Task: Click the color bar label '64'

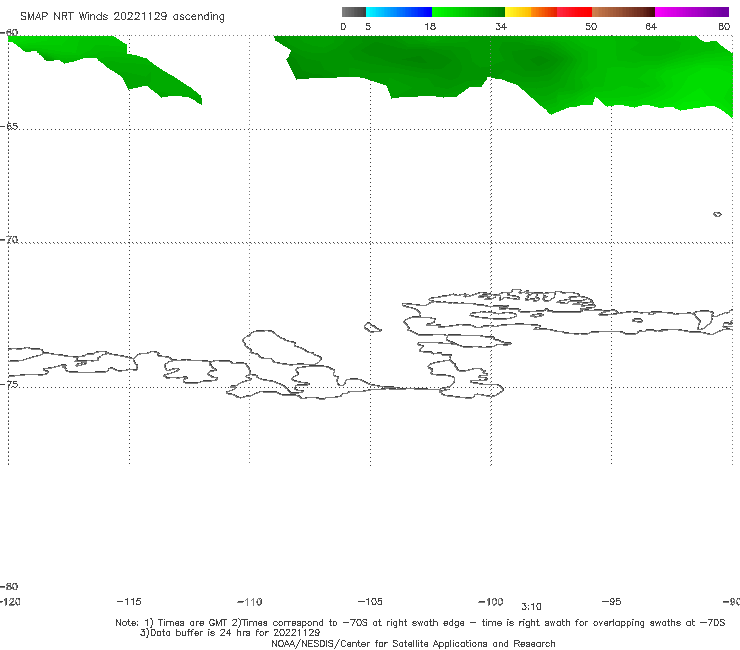Action: click(x=651, y=26)
